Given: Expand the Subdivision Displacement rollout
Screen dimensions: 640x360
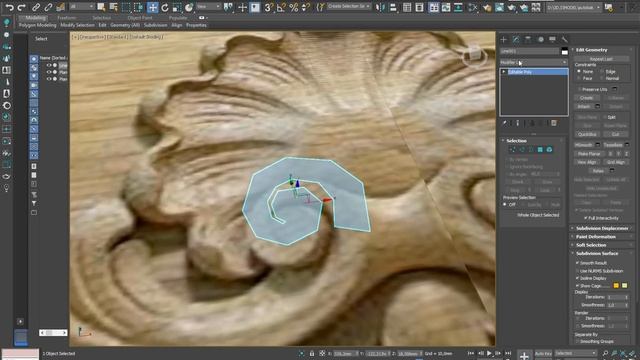Looking at the screenshot, I should (x=602, y=228).
